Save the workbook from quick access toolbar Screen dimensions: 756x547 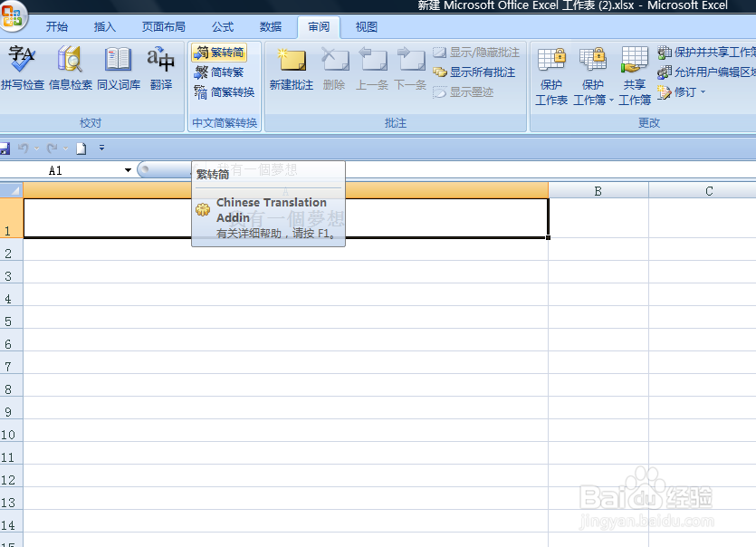coord(5,149)
